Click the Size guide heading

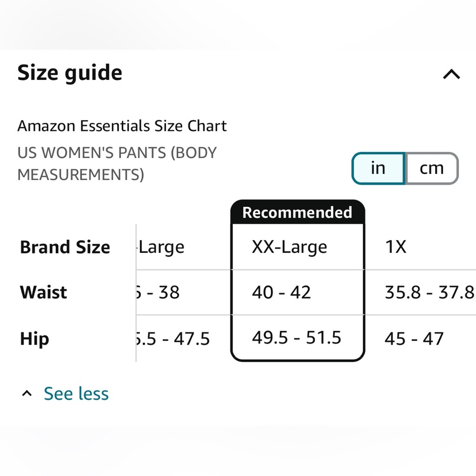point(70,73)
